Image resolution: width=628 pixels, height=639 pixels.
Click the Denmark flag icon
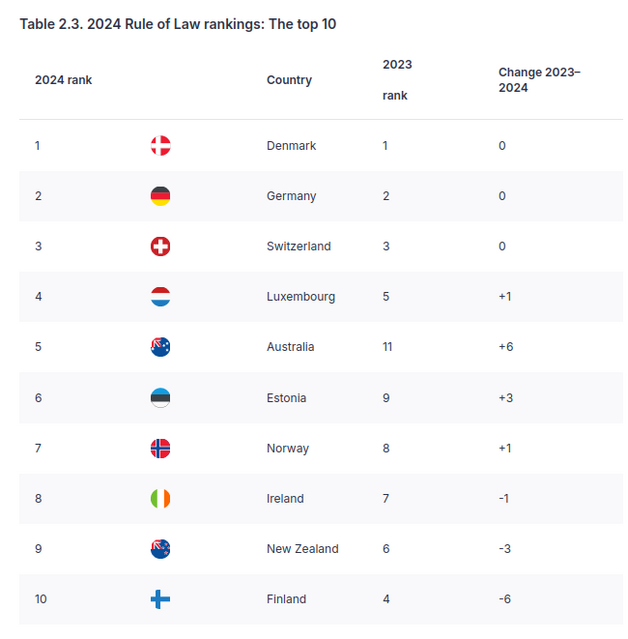[160, 146]
